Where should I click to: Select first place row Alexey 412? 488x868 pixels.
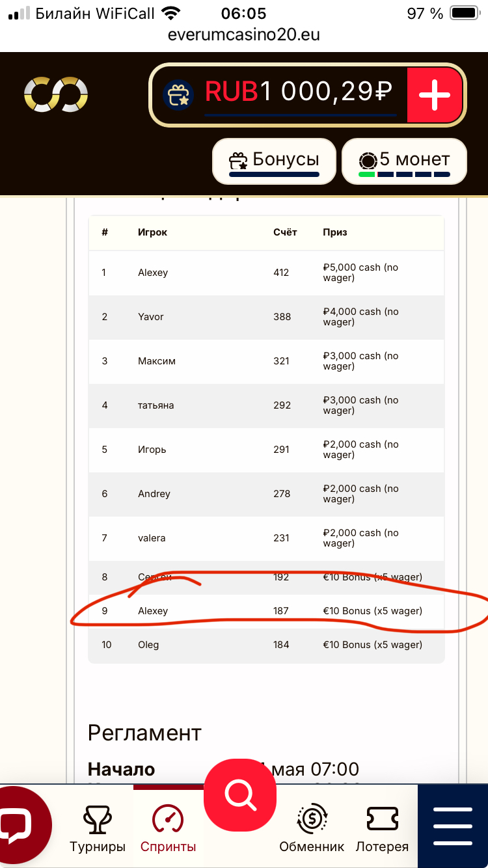click(x=266, y=273)
